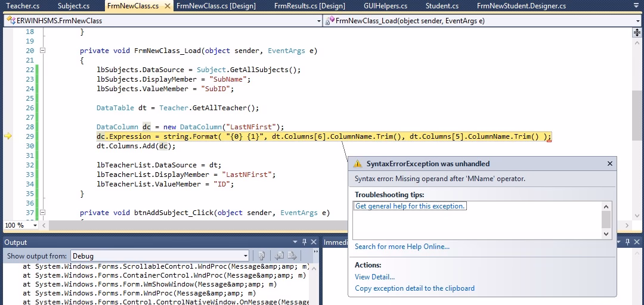Click the "ID" string on line 34
Image resolution: width=644 pixels, height=305 pixels.
click(221, 184)
